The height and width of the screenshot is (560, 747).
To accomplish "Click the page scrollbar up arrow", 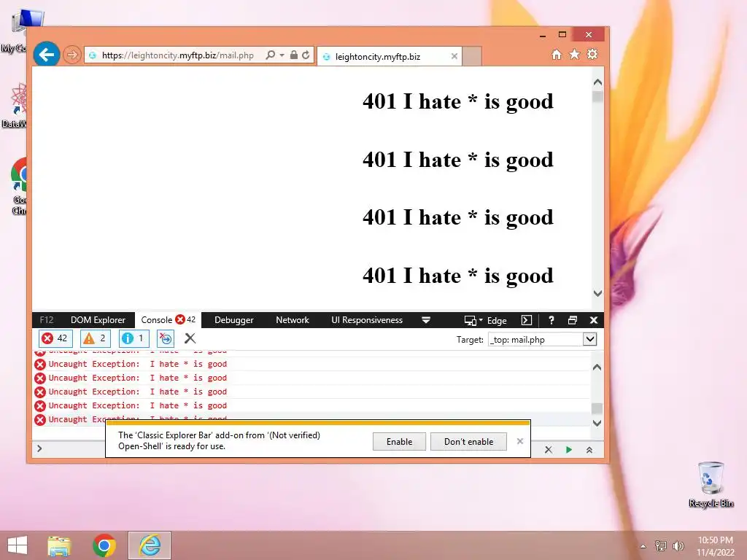I will point(597,82).
